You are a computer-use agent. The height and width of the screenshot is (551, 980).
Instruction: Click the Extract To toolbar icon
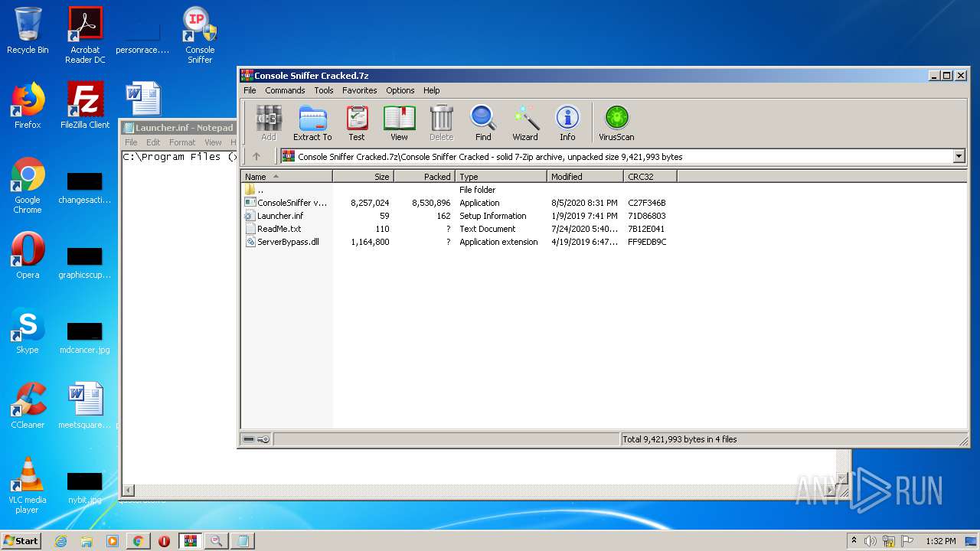click(x=312, y=123)
